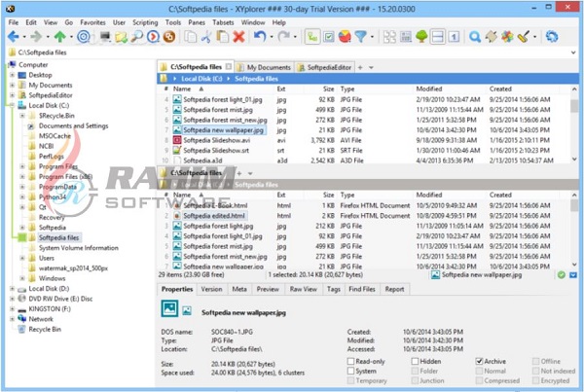
Task: Click the magnifier Find Files icon
Action: coord(136,37)
